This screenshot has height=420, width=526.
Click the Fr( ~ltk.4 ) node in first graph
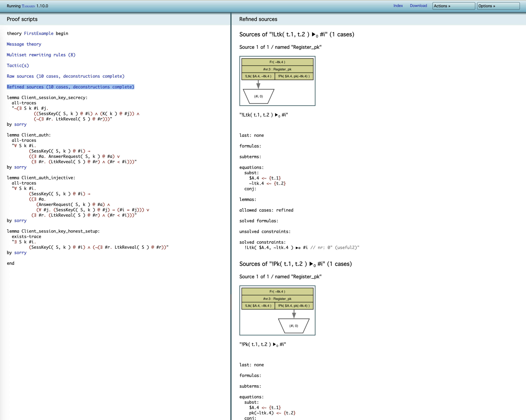(x=277, y=62)
